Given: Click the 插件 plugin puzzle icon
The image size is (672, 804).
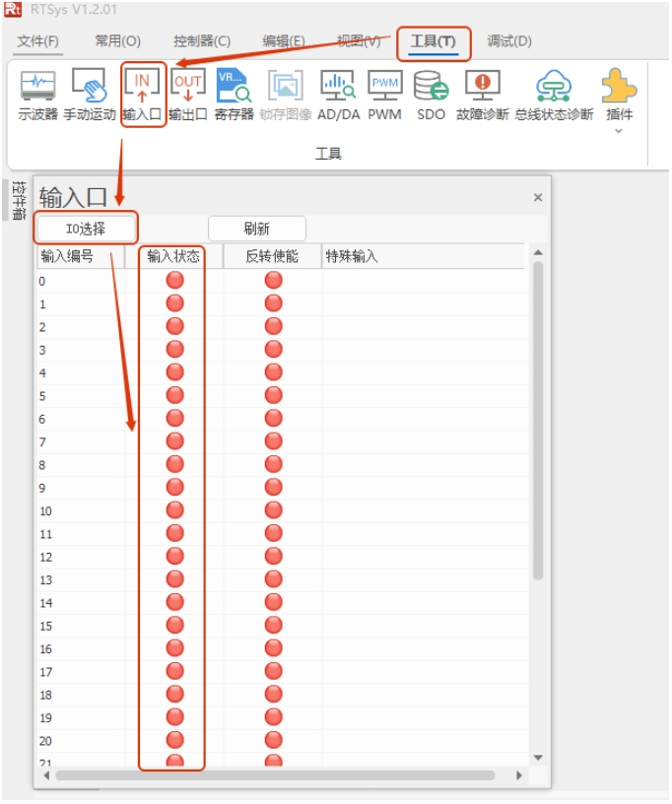Looking at the screenshot, I should click(619, 86).
